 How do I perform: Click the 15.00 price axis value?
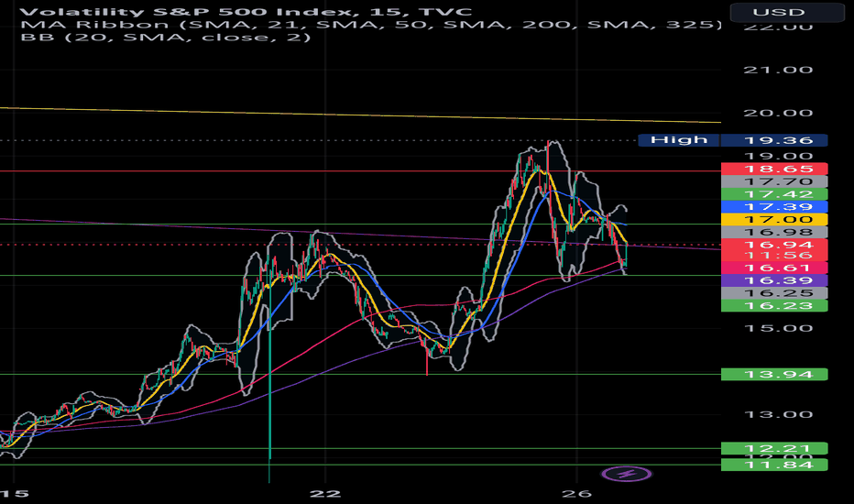[778, 328]
